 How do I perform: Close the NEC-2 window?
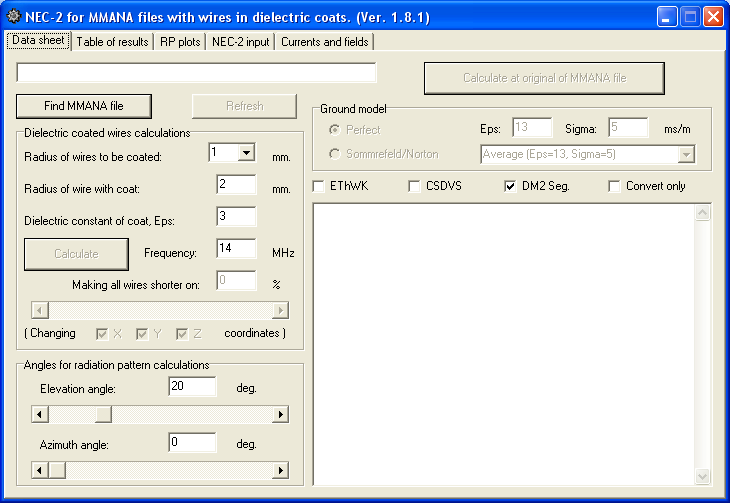coord(714,17)
